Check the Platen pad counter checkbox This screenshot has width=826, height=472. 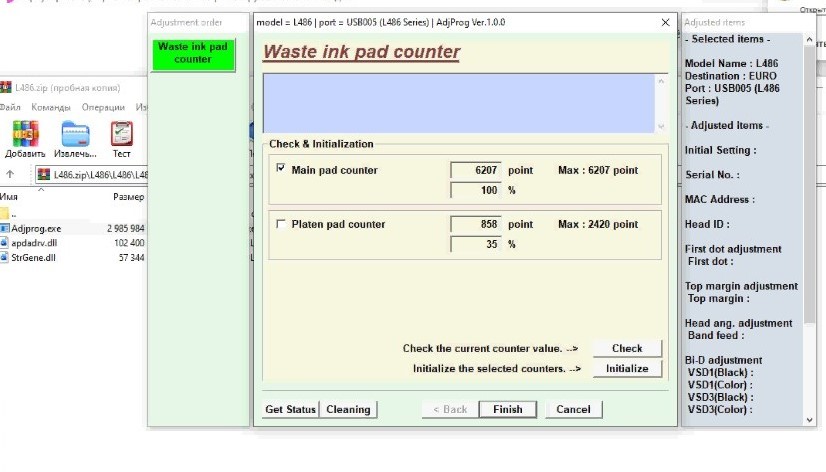pyautogui.click(x=281, y=224)
